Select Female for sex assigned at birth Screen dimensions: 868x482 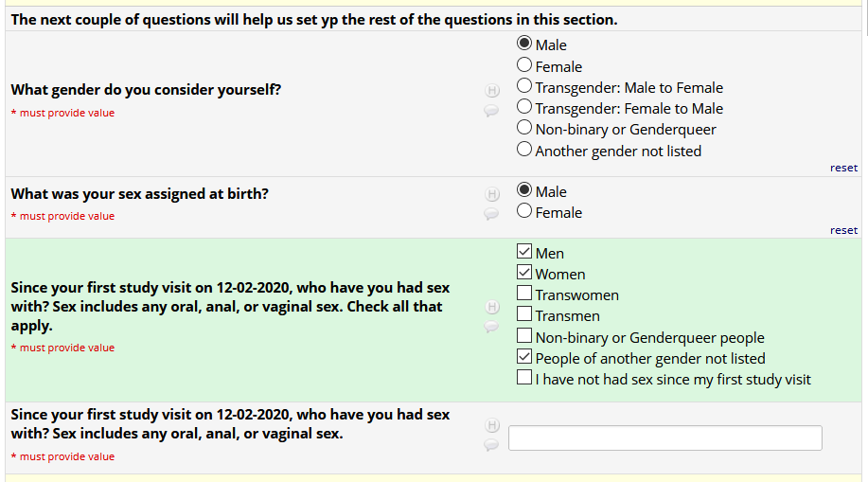524,212
